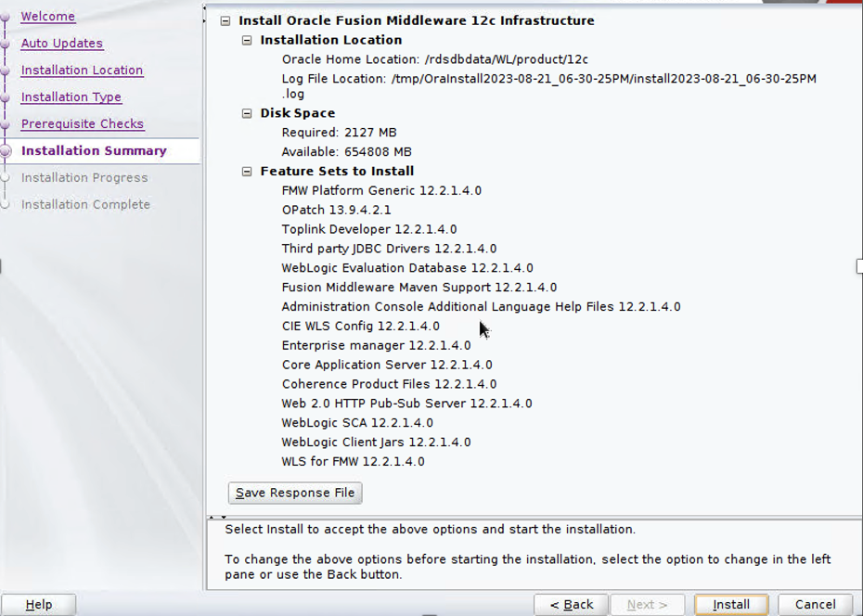The height and width of the screenshot is (616, 863).
Task: Click the Save Response File button
Action: tap(295, 493)
